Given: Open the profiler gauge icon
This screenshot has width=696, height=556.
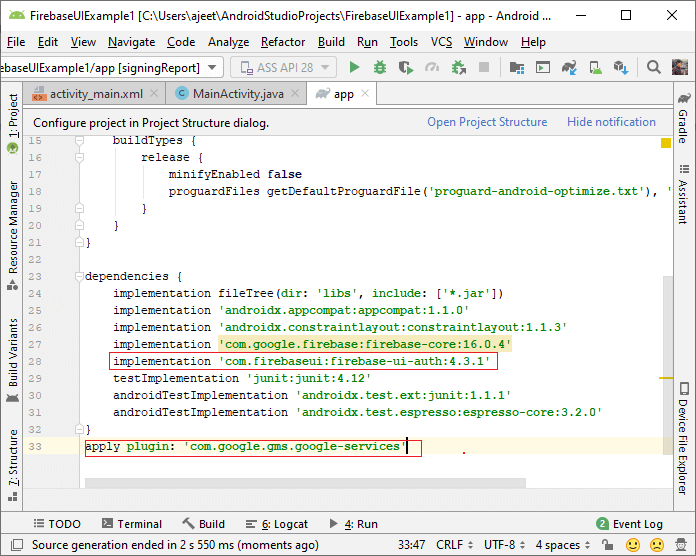Looking at the screenshot, I should [x=432, y=67].
